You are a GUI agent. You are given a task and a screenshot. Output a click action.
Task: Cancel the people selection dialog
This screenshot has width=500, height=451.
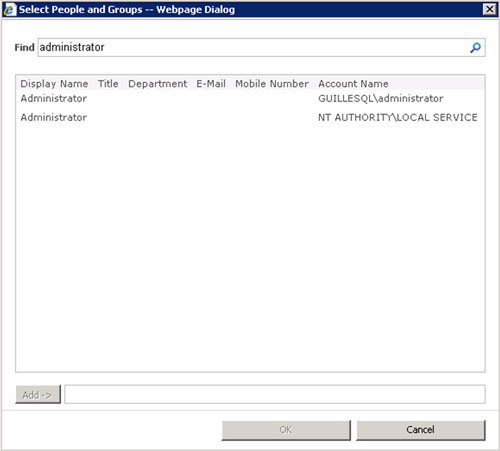pyautogui.click(x=421, y=430)
